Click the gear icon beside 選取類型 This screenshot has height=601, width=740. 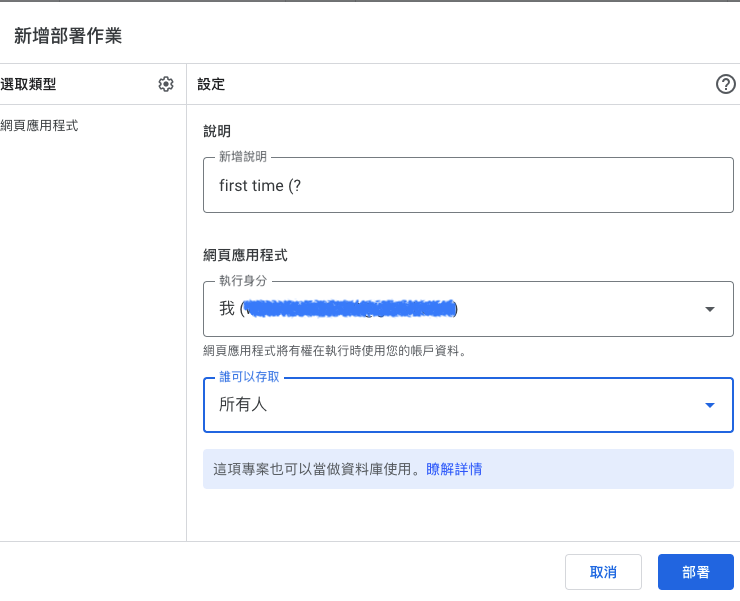[x=166, y=85]
